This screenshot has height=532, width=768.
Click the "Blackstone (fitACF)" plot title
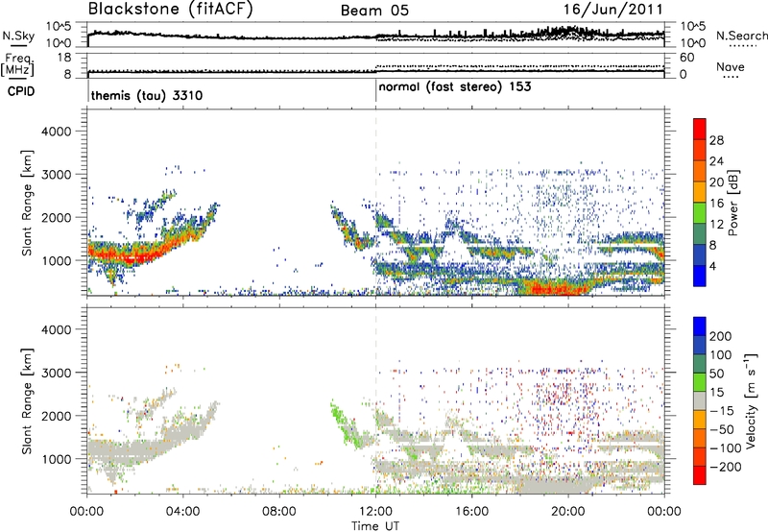tap(170, 9)
